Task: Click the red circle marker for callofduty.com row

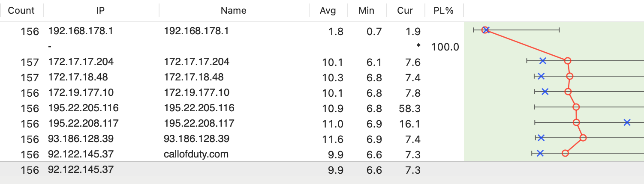Action: coord(565,153)
